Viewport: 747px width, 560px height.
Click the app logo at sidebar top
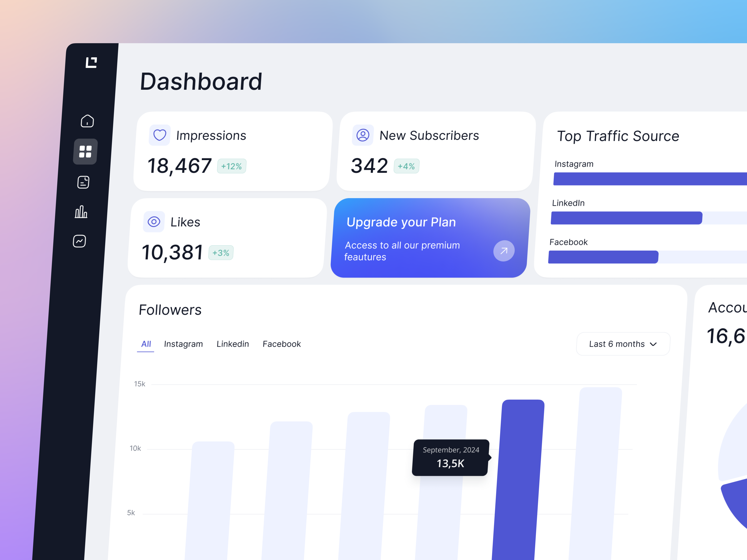[91, 62]
